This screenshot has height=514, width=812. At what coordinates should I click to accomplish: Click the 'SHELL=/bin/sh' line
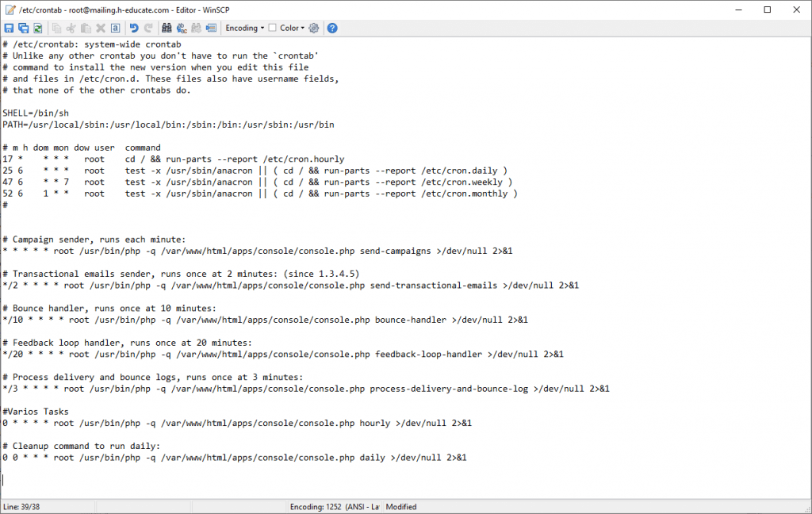36,113
